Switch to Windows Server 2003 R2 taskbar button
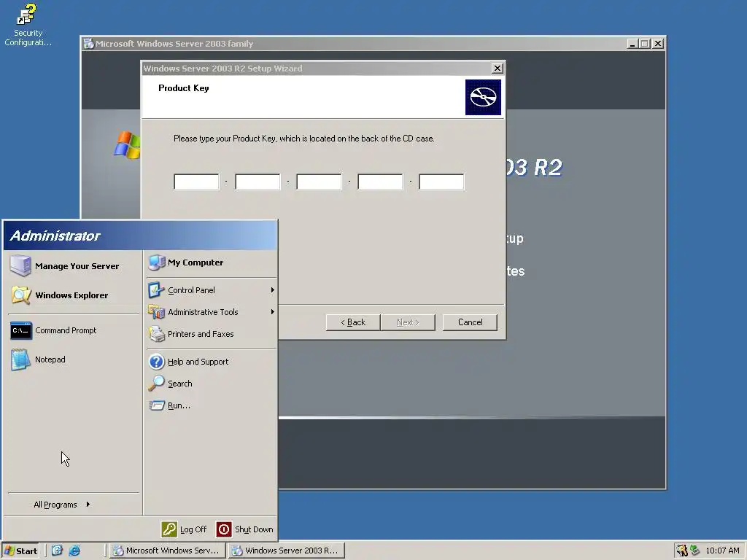Image resolution: width=747 pixels, height=560 pixels. 286,551
